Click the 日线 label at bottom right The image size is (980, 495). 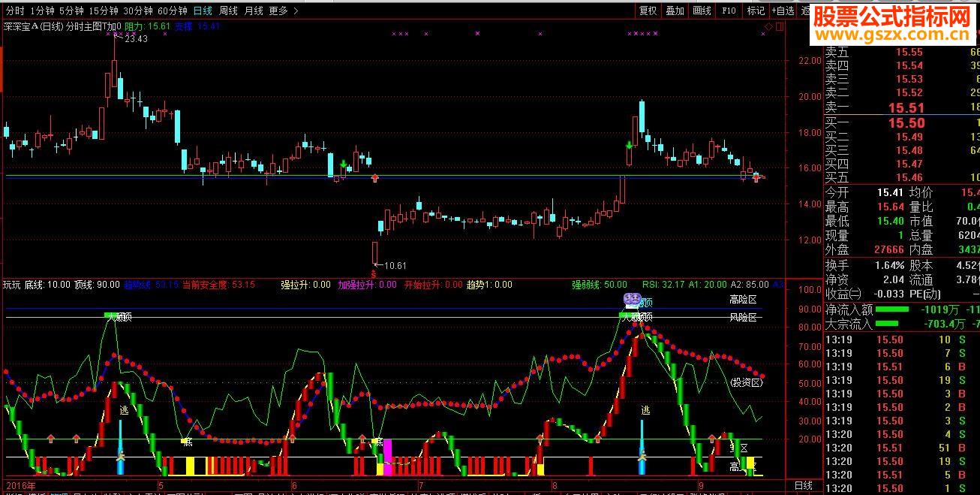tap(804, 486)
